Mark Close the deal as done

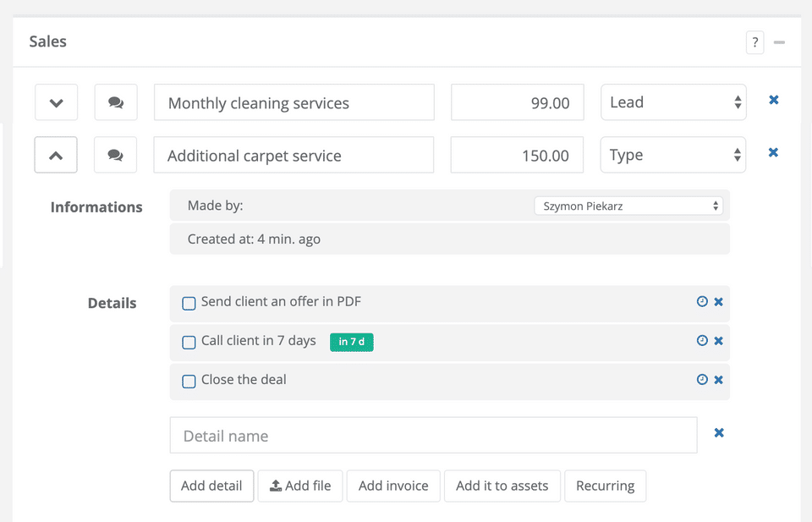[189, 382]
